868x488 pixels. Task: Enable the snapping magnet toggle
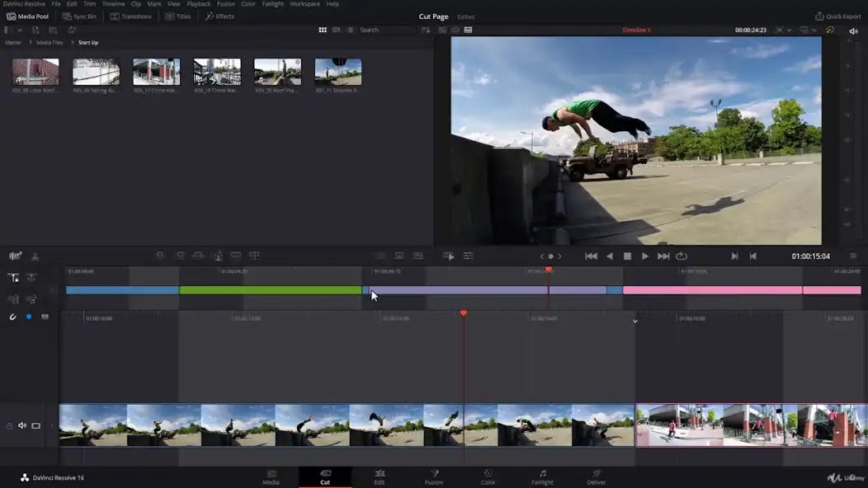(12, 317)
